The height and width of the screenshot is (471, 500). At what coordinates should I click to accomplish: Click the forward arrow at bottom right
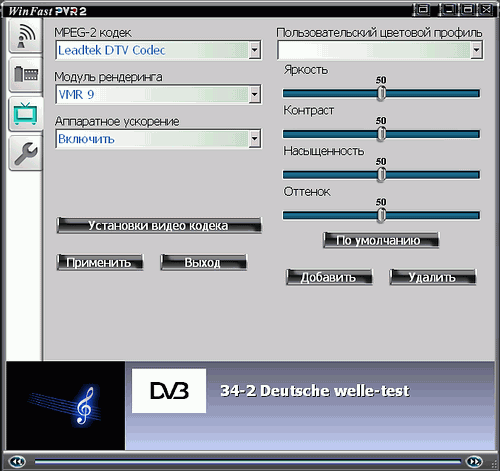coord(474,461)
